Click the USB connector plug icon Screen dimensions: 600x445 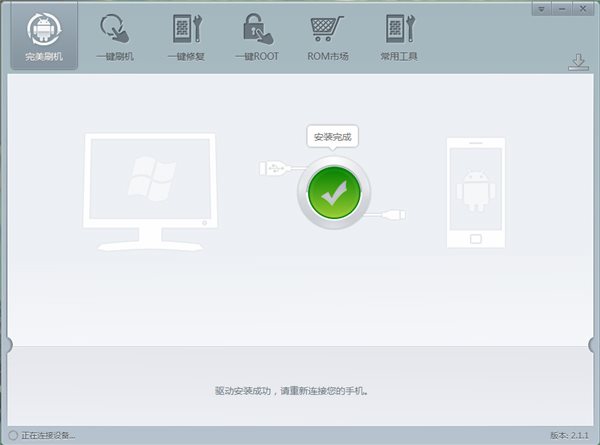pos(273,168)
